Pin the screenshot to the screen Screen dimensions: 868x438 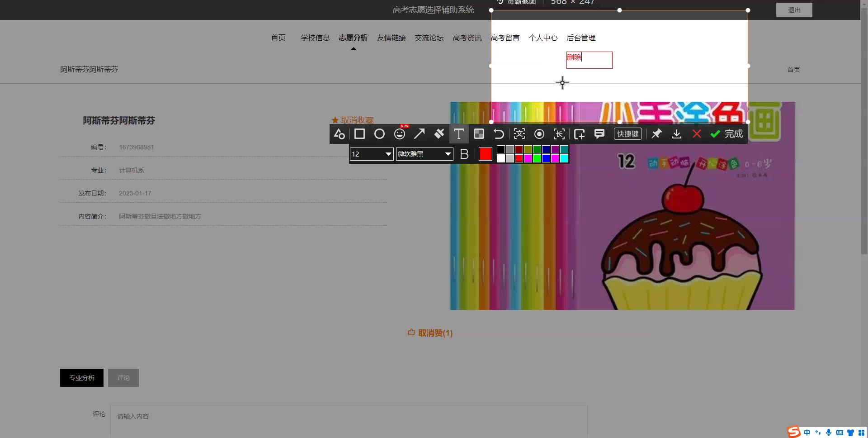click(x=656, y=134)
